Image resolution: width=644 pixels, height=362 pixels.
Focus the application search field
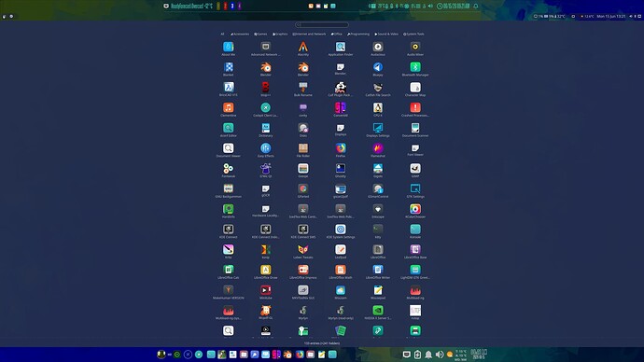pyautogui.click(x=322, y=24)
